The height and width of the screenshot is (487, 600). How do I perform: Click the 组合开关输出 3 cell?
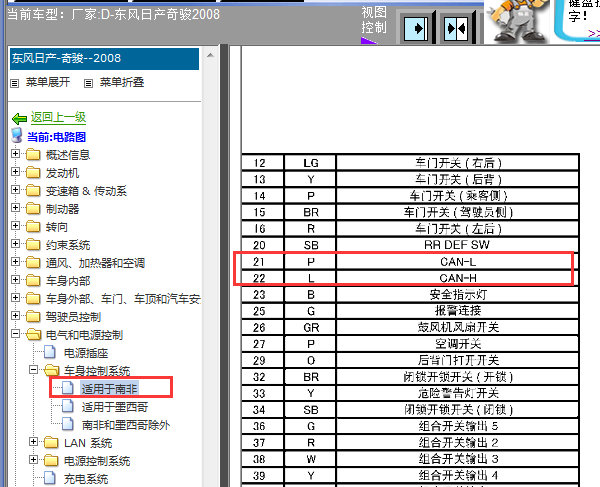point(457,459)
